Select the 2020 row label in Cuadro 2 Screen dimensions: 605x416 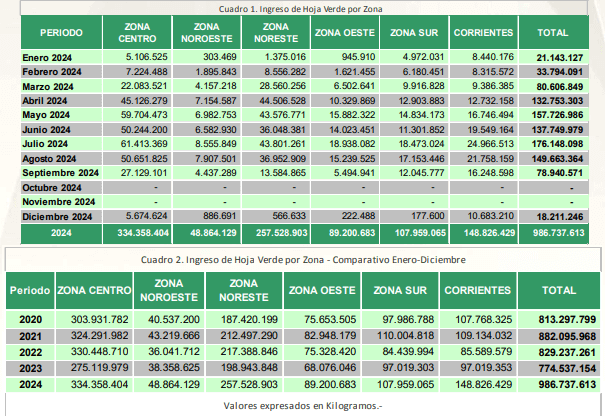(28, 320)
